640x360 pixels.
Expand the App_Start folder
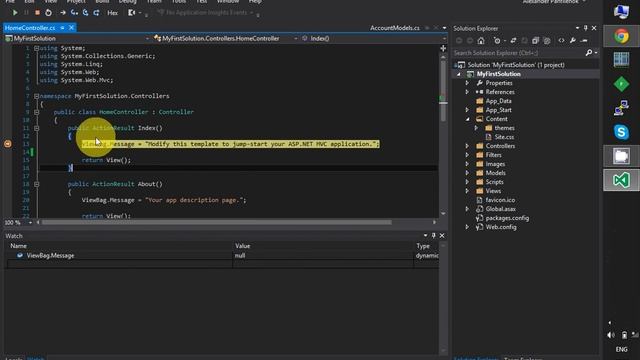point(467,110)
